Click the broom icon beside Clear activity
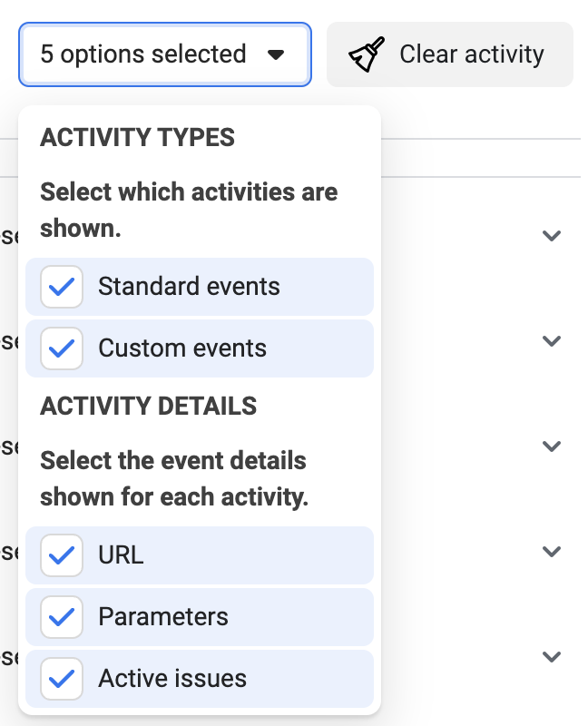The width and height of the screenshot is (588, 726). pos(367,54)
